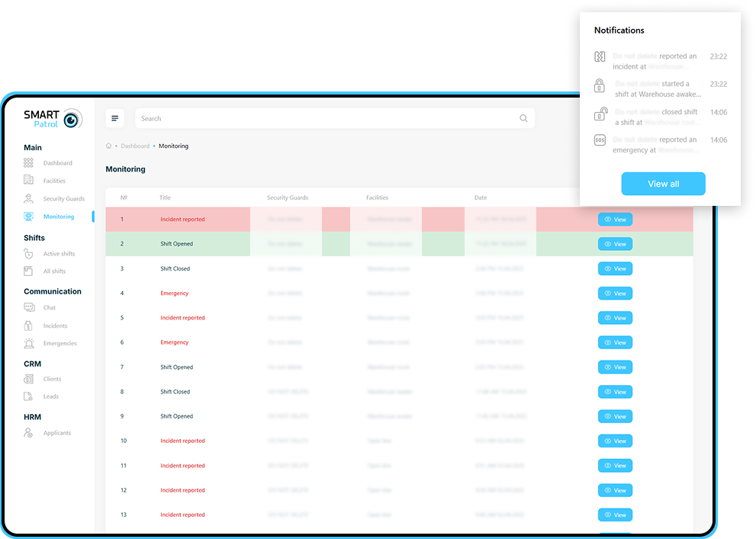
Task: Click the Security Guards person icon
Action: [28, 199]
